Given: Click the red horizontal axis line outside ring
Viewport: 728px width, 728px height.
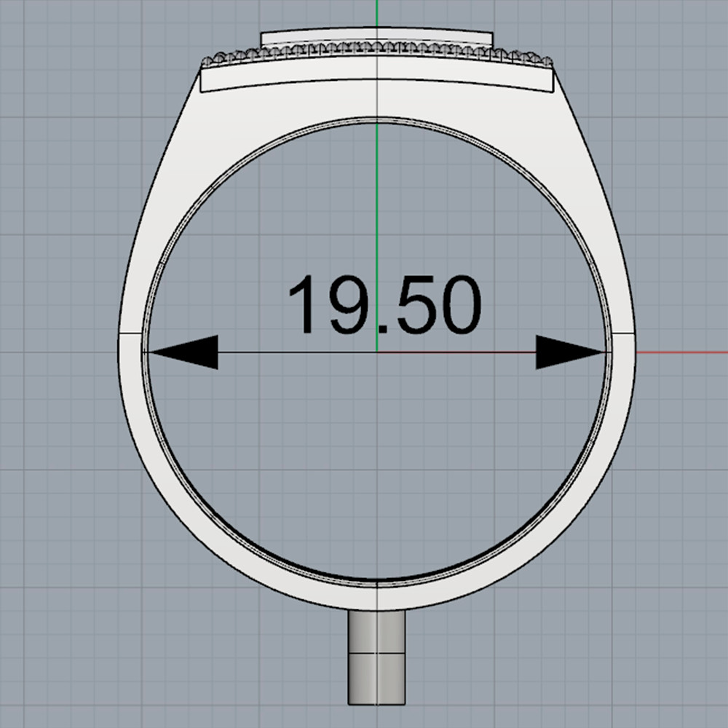Looking at the screenshot, I should coord(681,352).
